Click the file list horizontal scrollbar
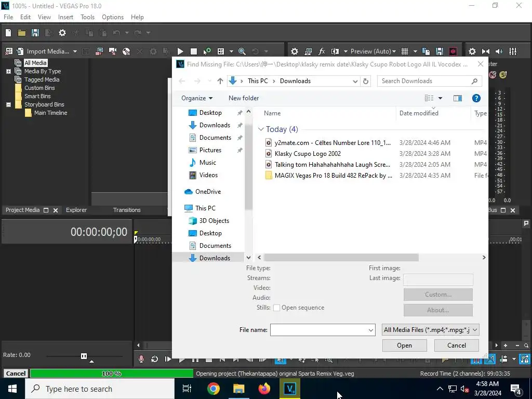The image size is (532, 399). 341,258
